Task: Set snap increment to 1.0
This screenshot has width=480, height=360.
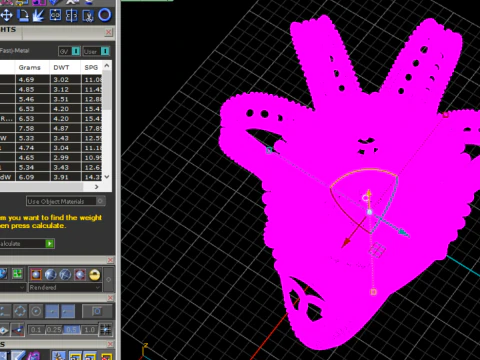Action: pyautogui.click(x=89, y=330)
